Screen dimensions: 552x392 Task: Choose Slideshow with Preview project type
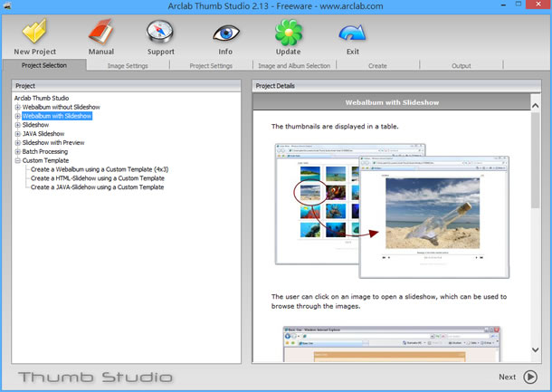(56, 142)
